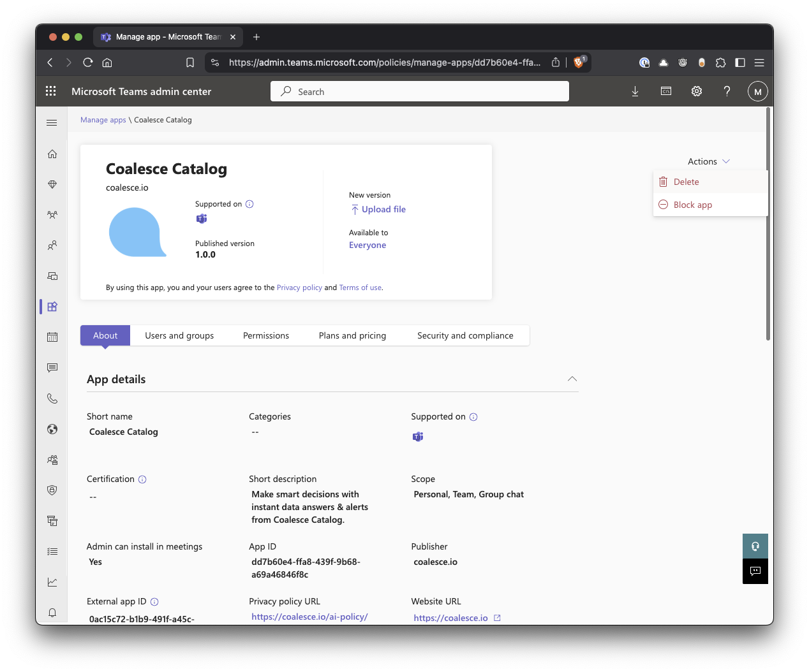Click the feedback chat icon button
809x672 pixels.
click(x=755, y=571)
